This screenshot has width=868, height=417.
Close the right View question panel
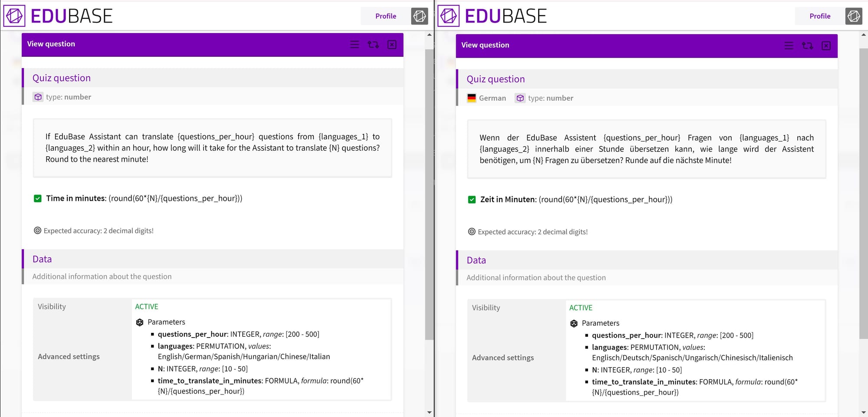tap(826, 46)
